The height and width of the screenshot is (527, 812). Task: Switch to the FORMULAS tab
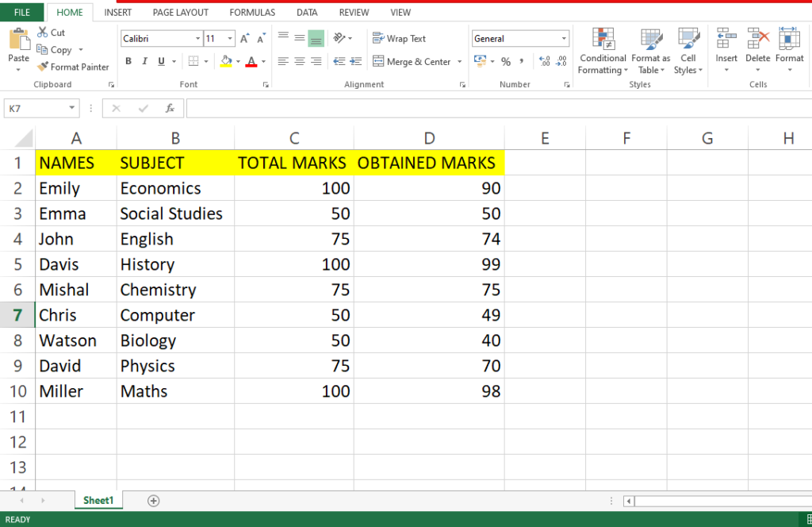point(252,13)
